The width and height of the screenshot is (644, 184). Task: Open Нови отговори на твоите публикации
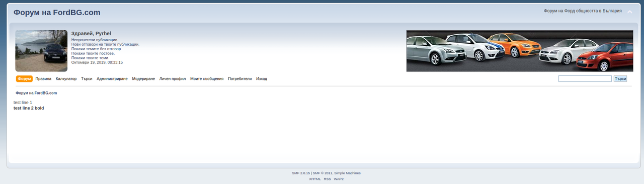tap(105, 44)
